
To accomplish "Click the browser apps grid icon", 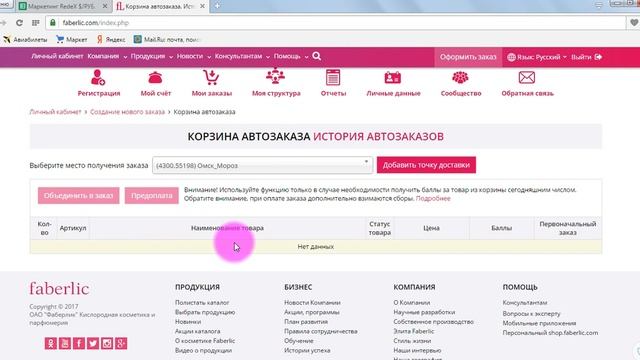I will [36, 23].
